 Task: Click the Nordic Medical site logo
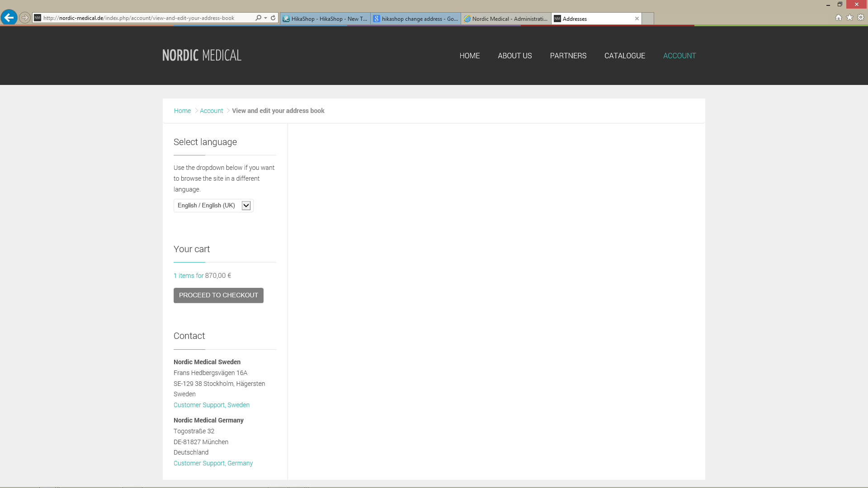202,55
